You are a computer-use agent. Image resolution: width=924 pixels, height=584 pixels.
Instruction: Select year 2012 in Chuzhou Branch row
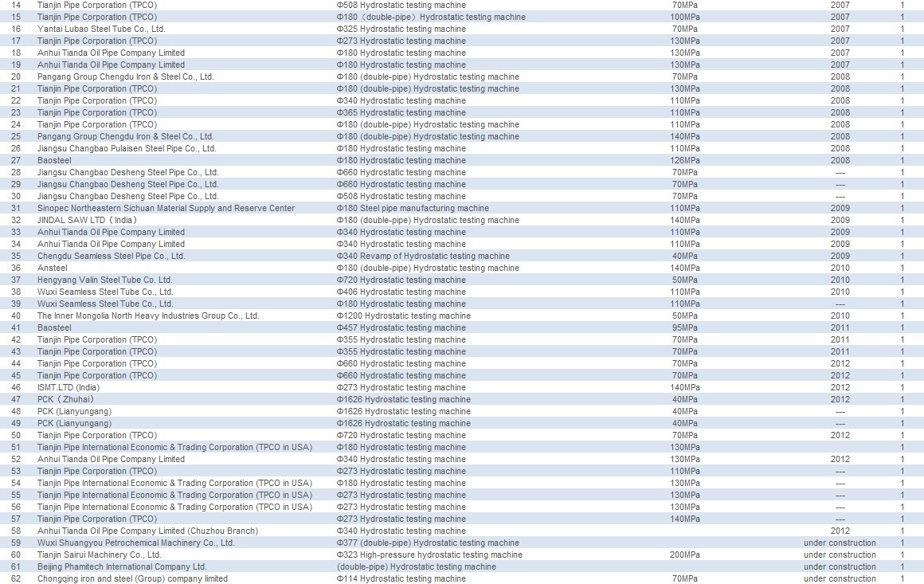tap(840, 531)
